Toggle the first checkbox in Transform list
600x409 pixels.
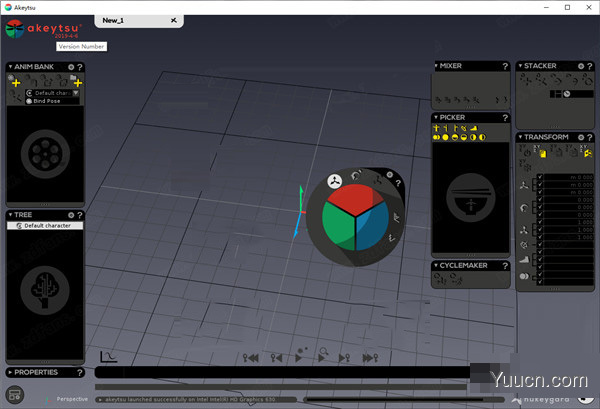click(x=541, y=178)
